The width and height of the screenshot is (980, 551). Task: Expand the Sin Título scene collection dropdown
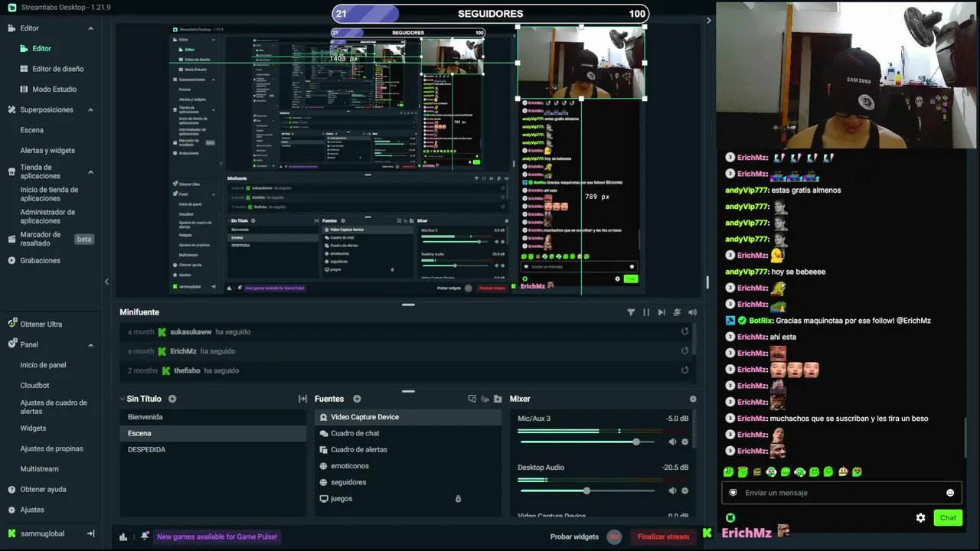122,399
